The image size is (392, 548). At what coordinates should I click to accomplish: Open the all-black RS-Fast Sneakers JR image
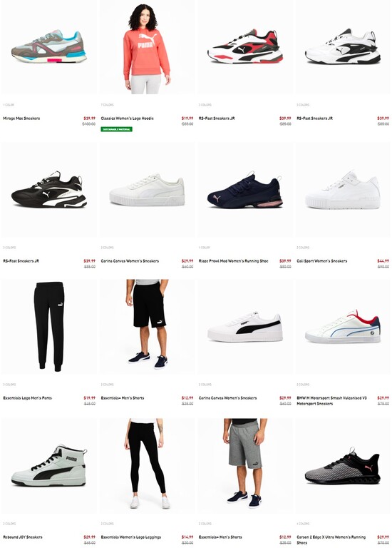(48, 189)
